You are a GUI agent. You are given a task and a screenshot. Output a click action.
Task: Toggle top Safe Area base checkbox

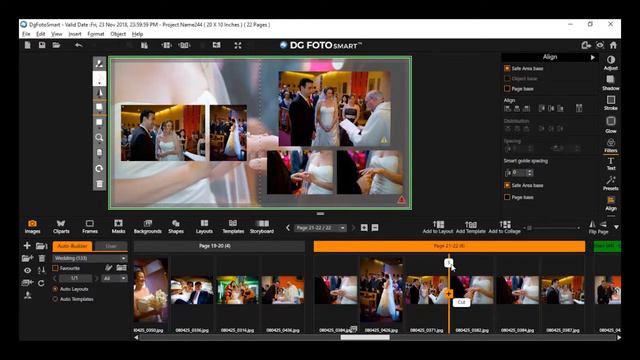click(x=507, y=68)
